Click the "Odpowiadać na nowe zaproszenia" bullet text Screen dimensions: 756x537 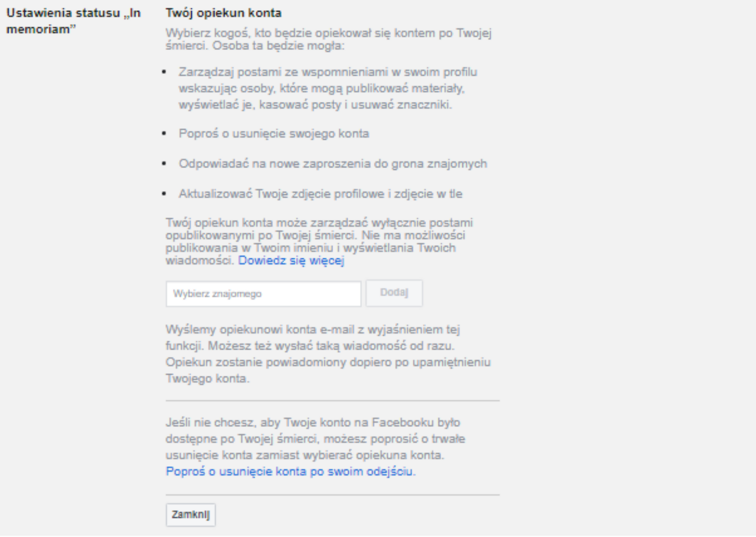[333, 164]
